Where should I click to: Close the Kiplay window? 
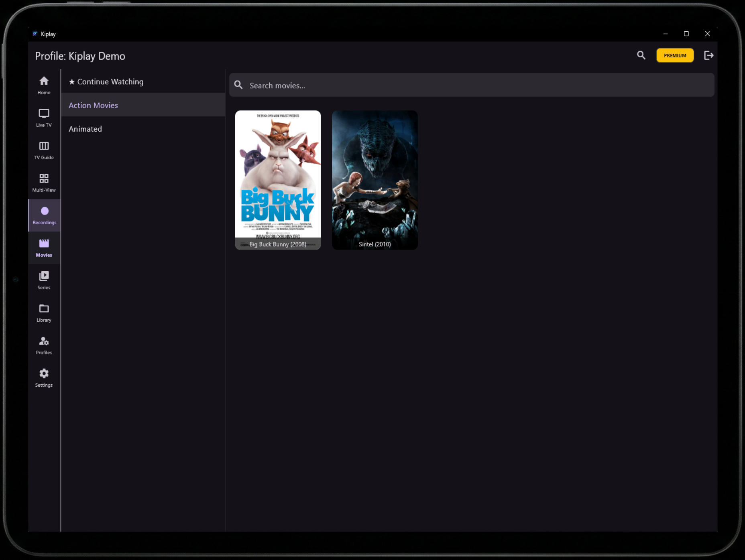707,34
